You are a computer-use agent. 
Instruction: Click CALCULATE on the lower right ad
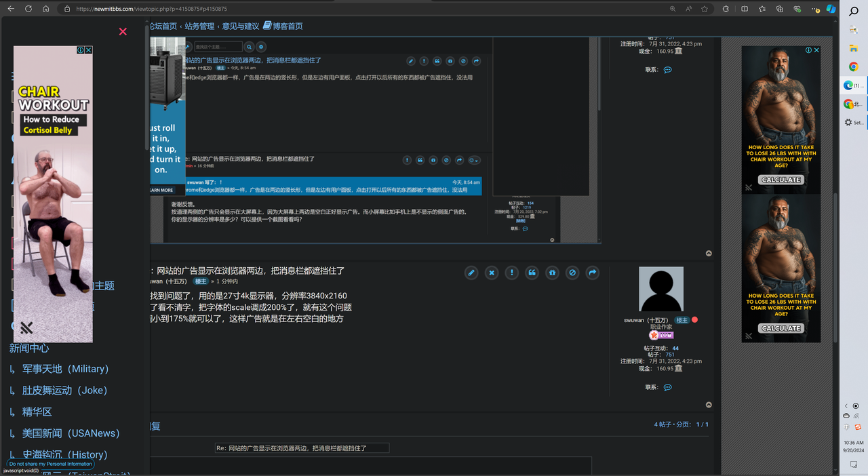pos(781,328)
